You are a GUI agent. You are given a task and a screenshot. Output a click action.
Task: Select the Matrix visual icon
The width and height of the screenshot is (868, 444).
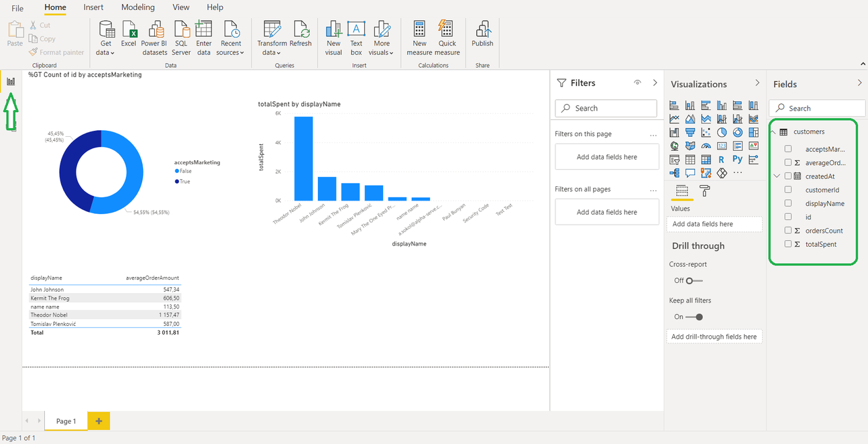[706, 159]
